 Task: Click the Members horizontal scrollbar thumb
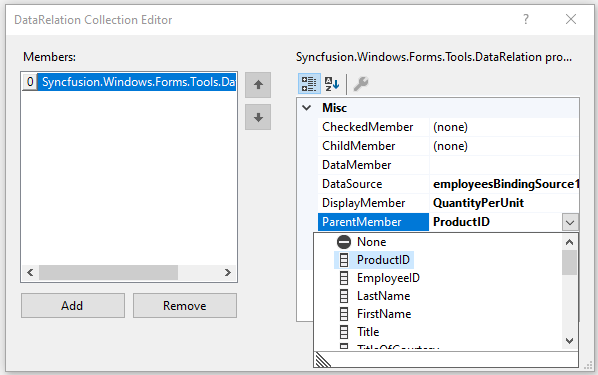pos(108,272)
